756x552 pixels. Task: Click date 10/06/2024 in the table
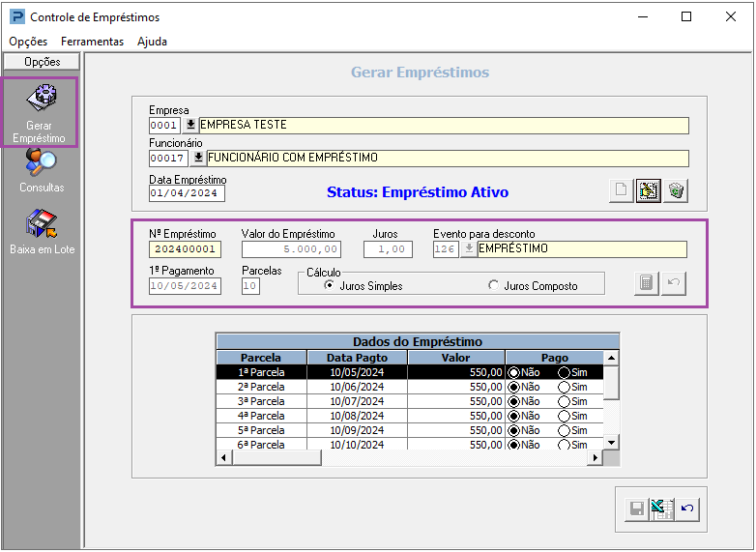[x=358, y=387]
